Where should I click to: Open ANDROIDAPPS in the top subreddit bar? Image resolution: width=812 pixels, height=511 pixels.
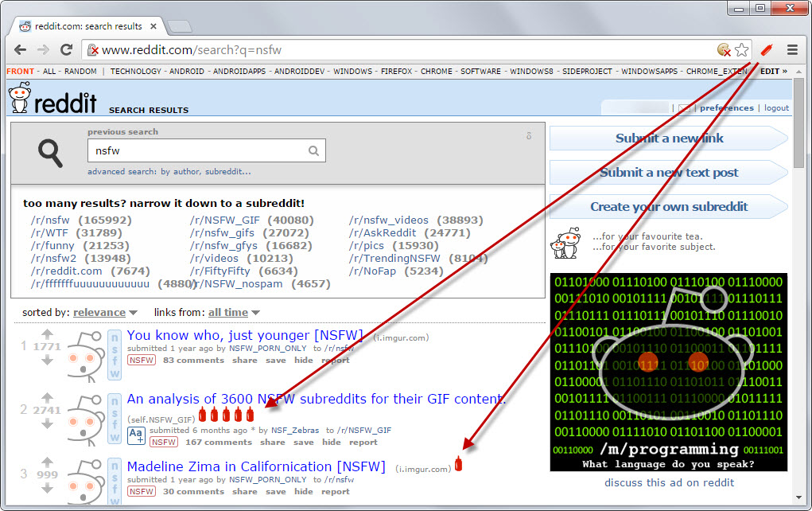click(x=239, y=71)
